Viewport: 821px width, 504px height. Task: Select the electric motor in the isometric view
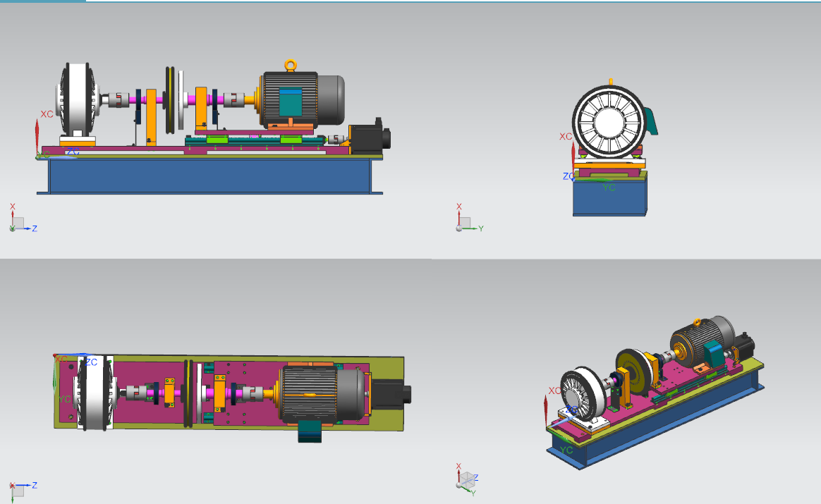[703, 343]
